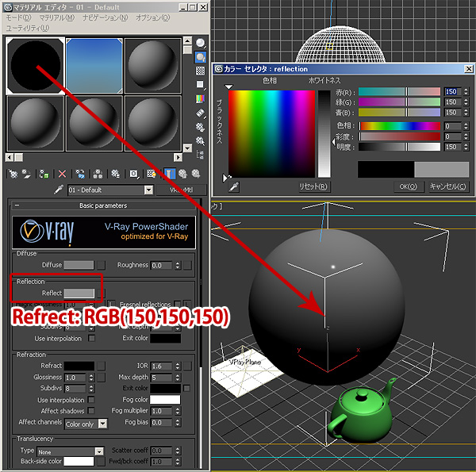476x472 pixels.
Task: Open the Material/Map Navigator icon
Action: tap(201, 155)
